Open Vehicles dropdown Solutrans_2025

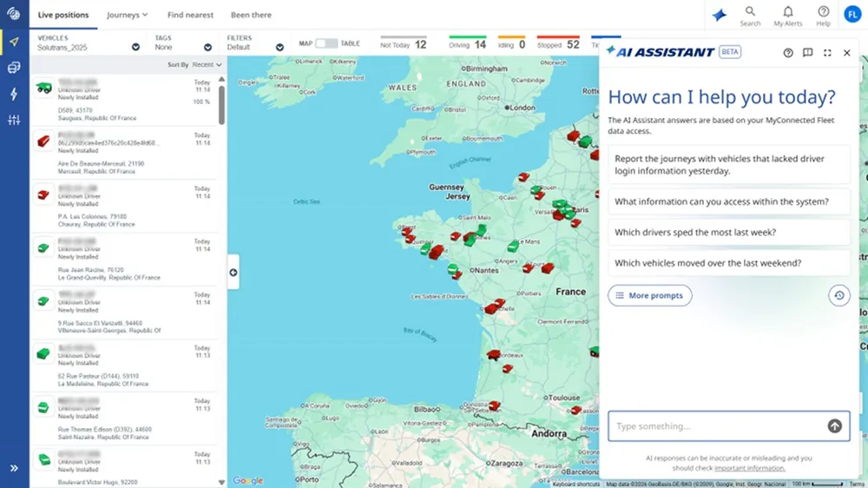click(x=89, y=43)
